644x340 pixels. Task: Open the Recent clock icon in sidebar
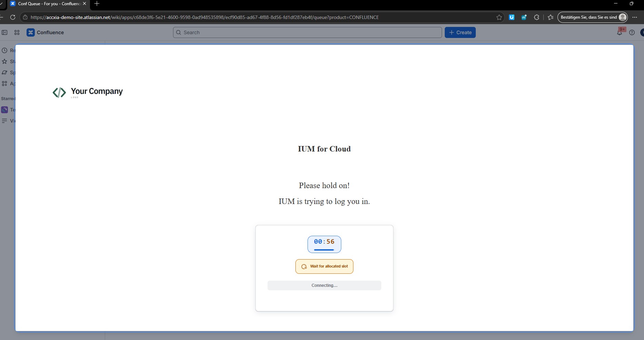[x=4, y=50]
